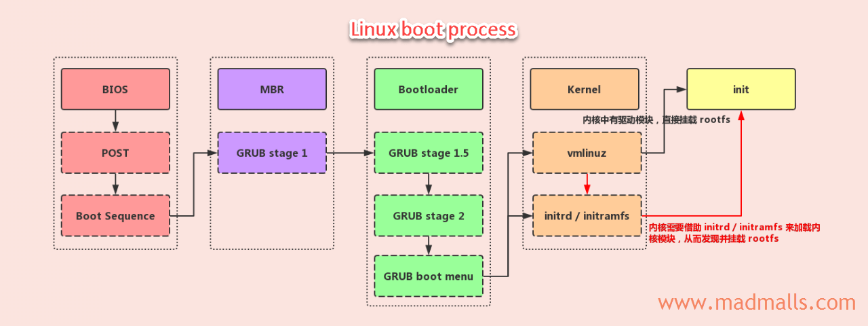Open the www.madmalls.com watermark link

[x=757, y=302]
